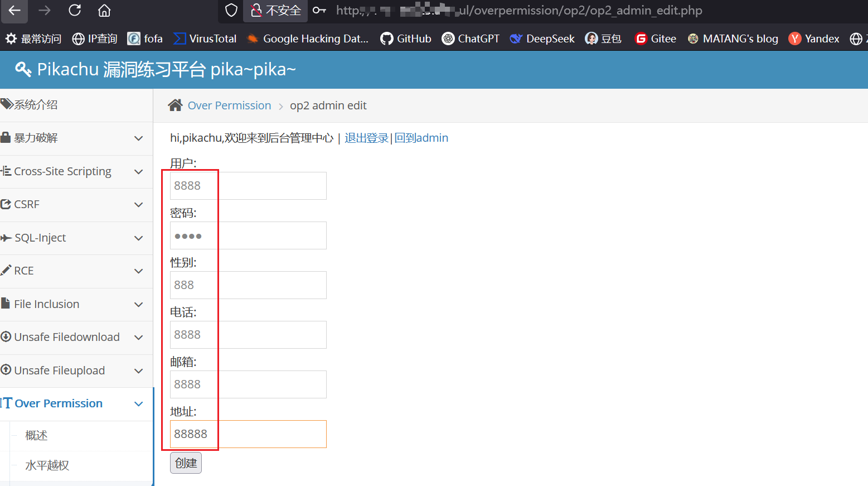Click the browser back arrow button

coord(15,11)
